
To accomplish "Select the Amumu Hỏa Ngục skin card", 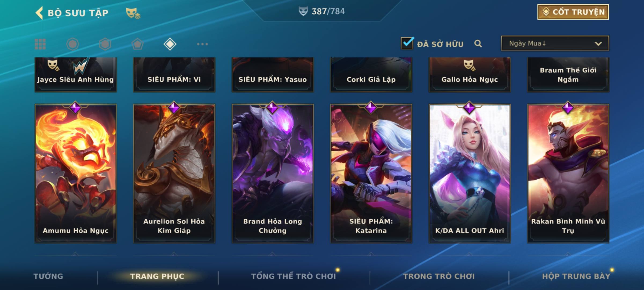I will point(76,173).
